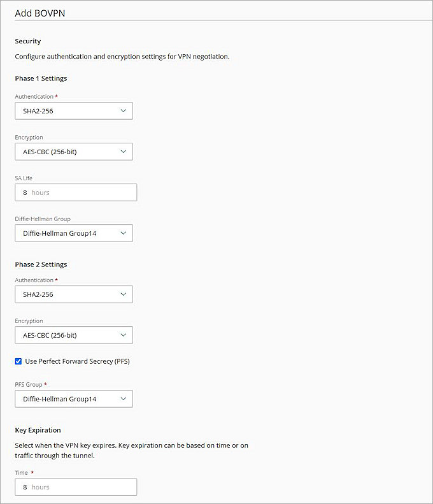Viewport: 433px width, 504px height.
Task: Click the chevron in Phase 1 Encryption dropdown
Action: pyautogui.click(x=123, y=152)
